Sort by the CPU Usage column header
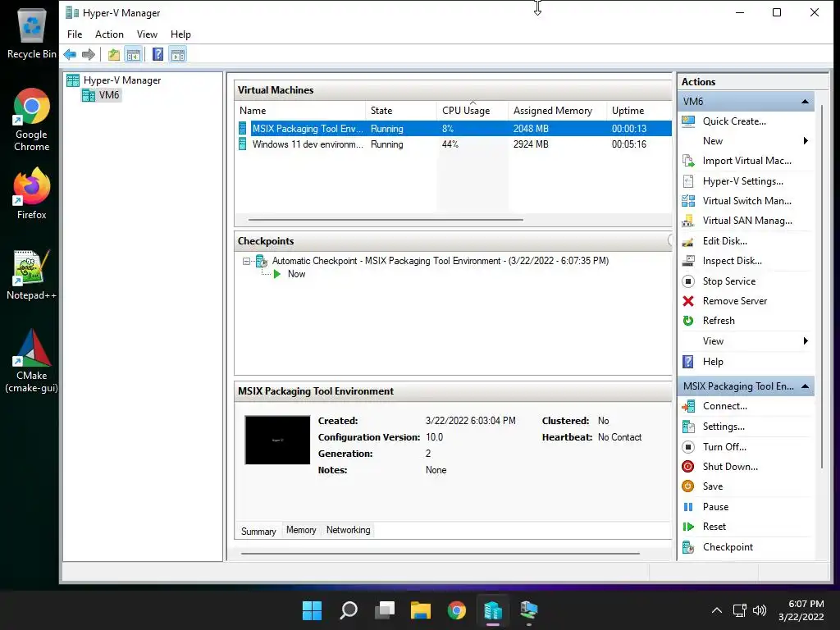Viewport: 840px width, 630px height. click(472, 111)
